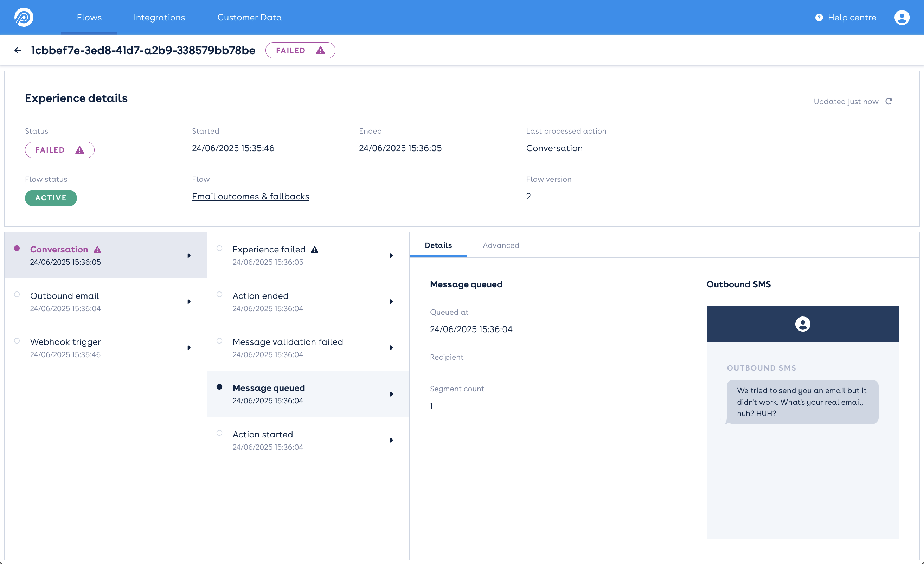Click the app logo in the header
Image resolution: width=924 pixels, height=564 pixels.
point(24,17)
